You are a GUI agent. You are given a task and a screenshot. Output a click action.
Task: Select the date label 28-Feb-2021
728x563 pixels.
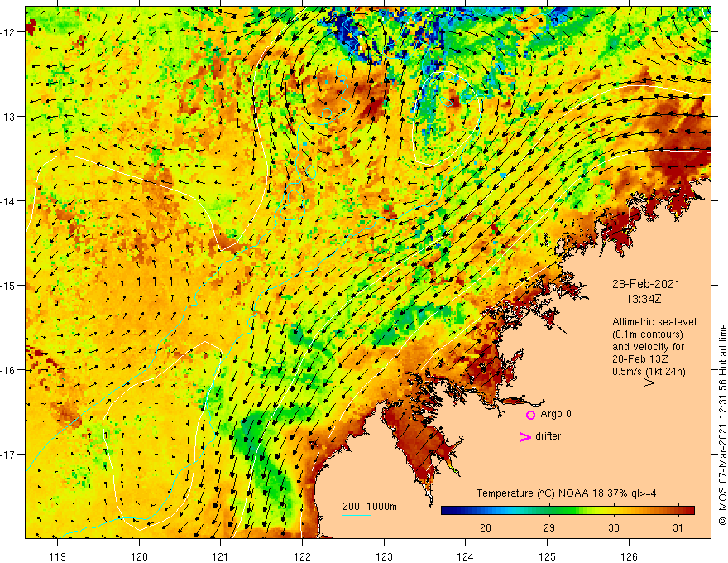pos(646,284)
